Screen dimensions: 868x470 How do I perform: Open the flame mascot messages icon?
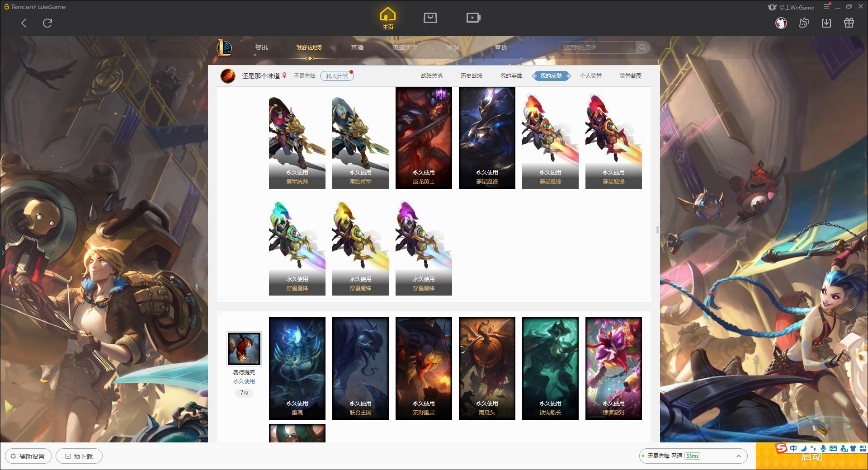click(x=804, y=23)
